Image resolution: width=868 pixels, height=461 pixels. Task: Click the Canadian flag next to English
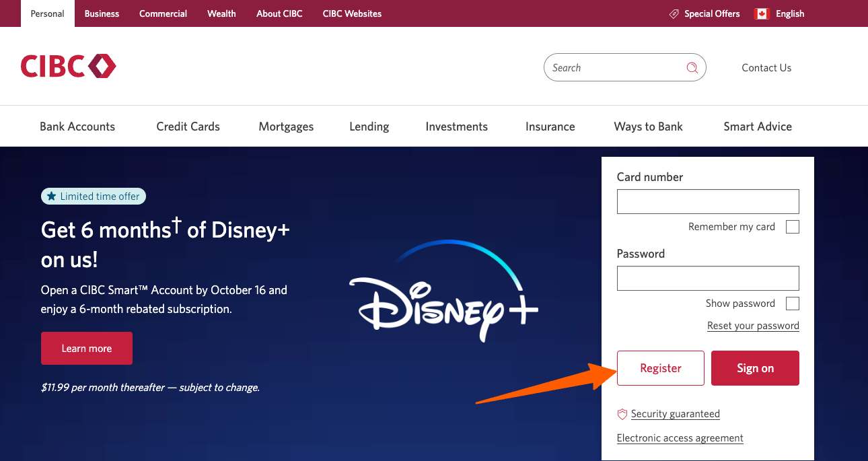761,13
